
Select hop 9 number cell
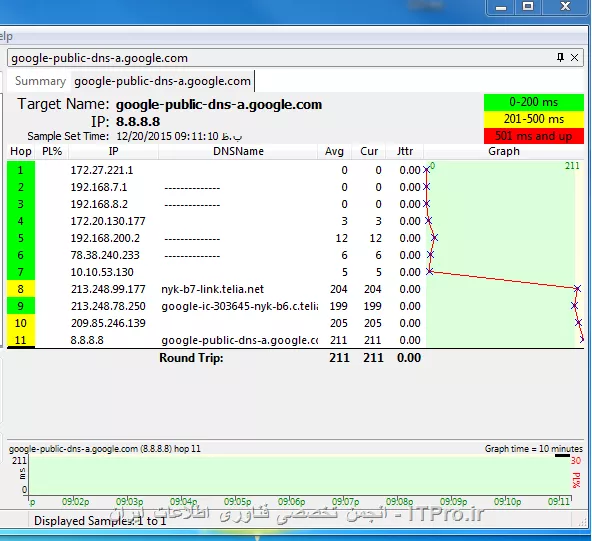21,306
